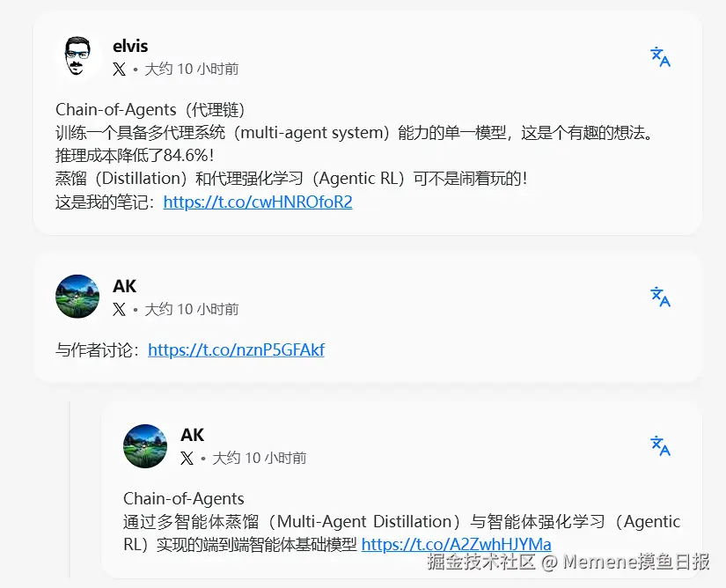Open elvis's profile avatar

pos(77,56)
